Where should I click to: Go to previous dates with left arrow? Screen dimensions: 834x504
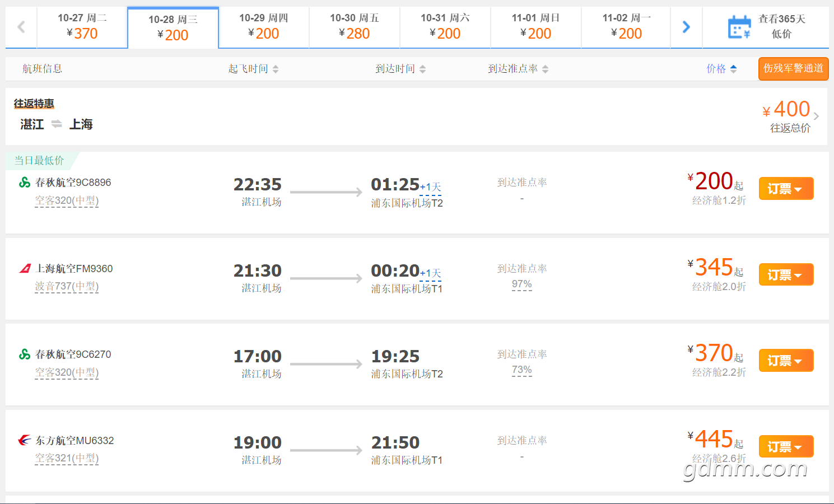[21, 27]
